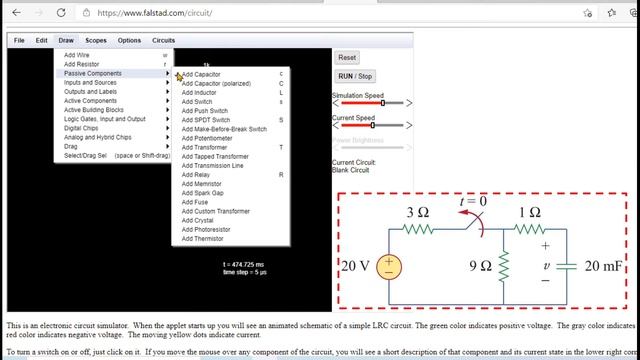The height and width of the screenshot is (360, 640).
Task: Open the Draw menu
Action: tap(66, 40)
